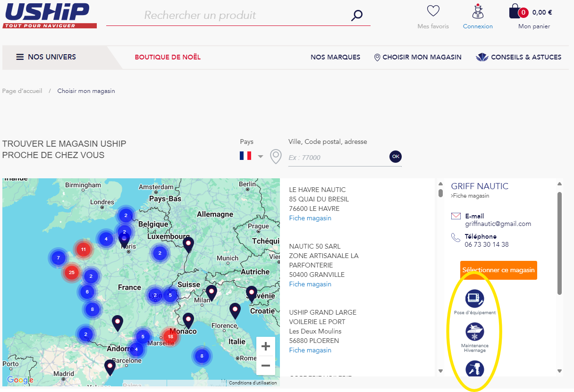The height and width of the screenshot is (392, 574).
Task: Open BOUTIQUE DE NOËL menu
Action: [x=168, y=57]
